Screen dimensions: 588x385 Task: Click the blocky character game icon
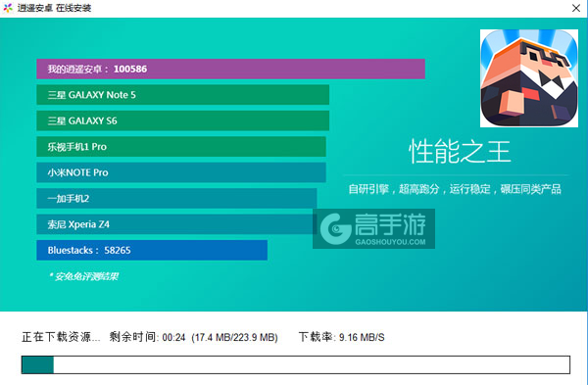pyautogui.click(x=529, y=78)
